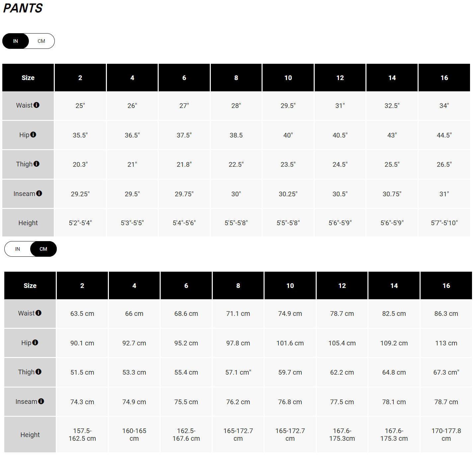Select the Size row header cell
This screenshot has height=456, width=476.
(x=28, y=77)
